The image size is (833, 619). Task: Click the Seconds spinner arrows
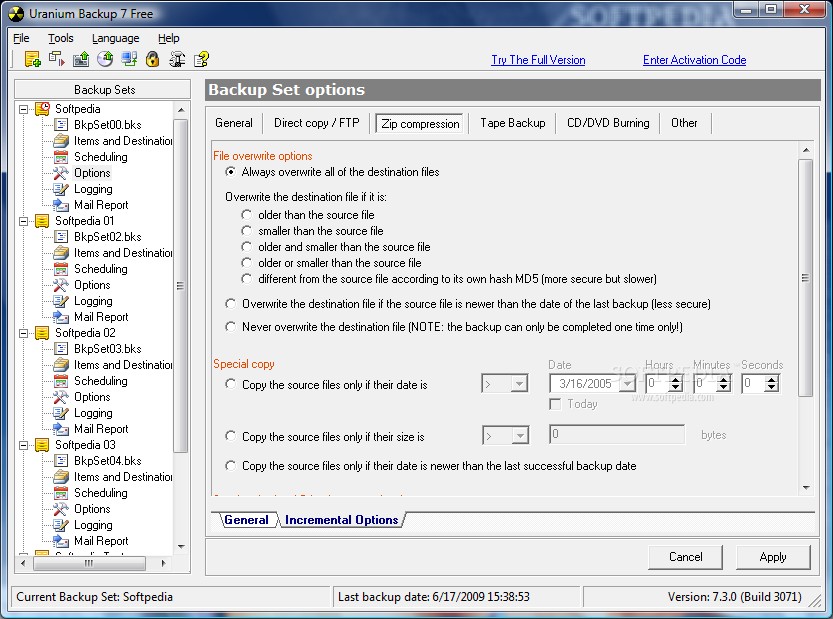[771, 384]
